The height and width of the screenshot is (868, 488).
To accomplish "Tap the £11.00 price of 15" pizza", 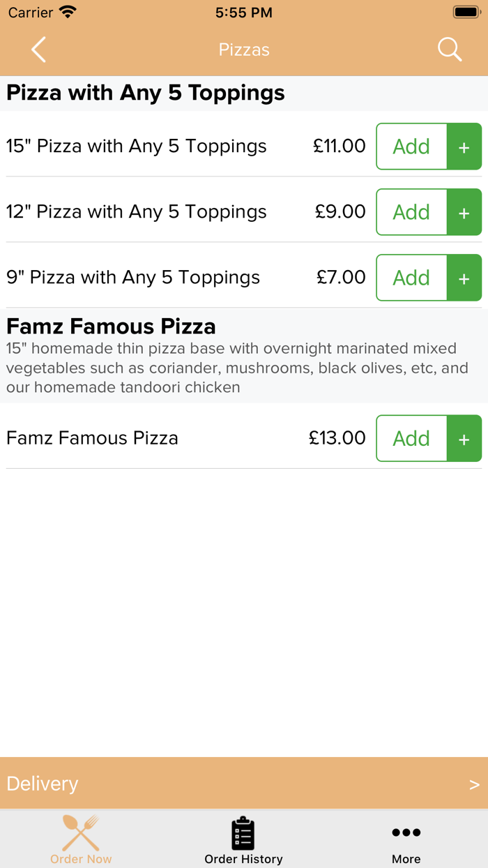I will point(340,147).
